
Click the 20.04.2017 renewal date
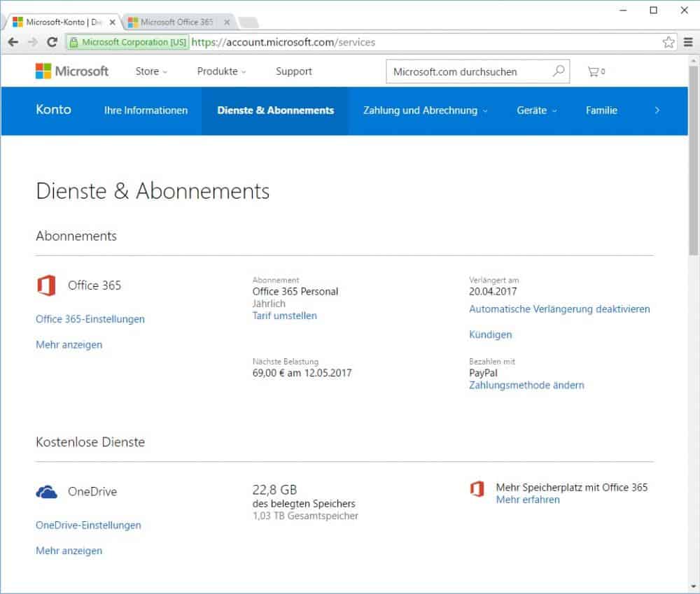[x=492, y=292]
